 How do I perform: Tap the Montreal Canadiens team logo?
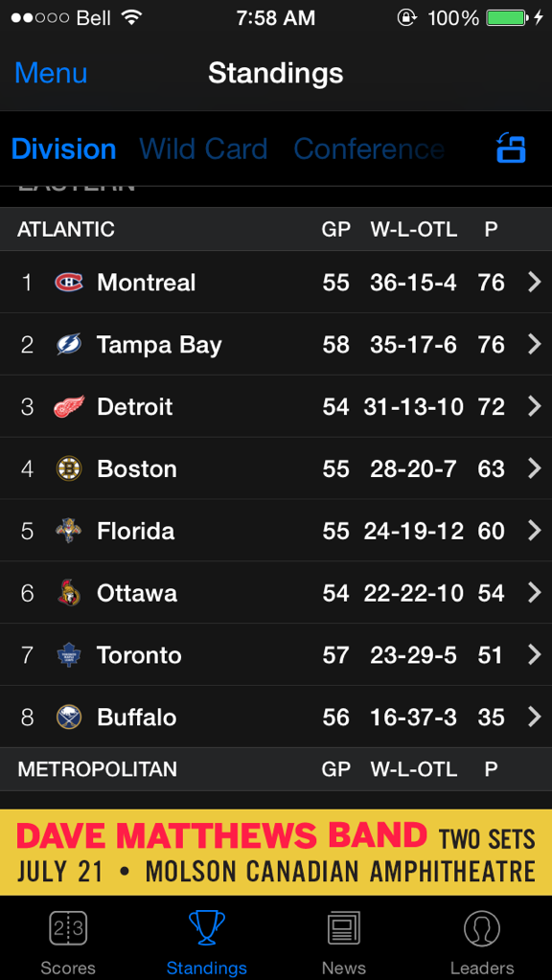point(69,283)
